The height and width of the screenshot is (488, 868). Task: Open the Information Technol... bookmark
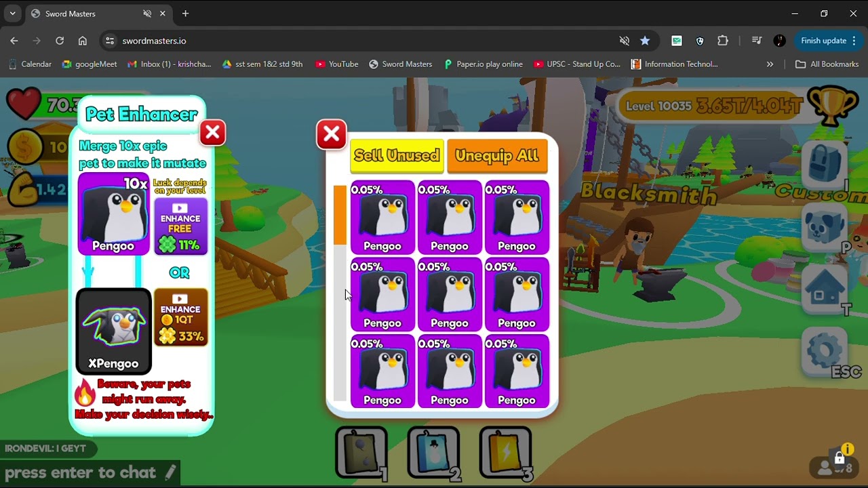675,64
